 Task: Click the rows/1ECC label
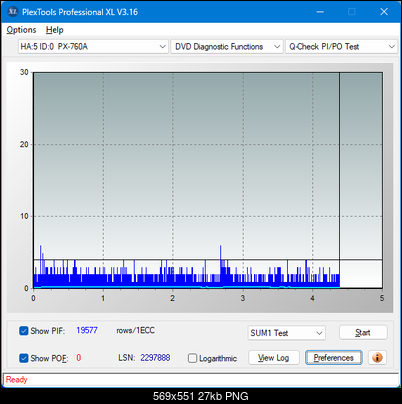click(x=135, y=330)
